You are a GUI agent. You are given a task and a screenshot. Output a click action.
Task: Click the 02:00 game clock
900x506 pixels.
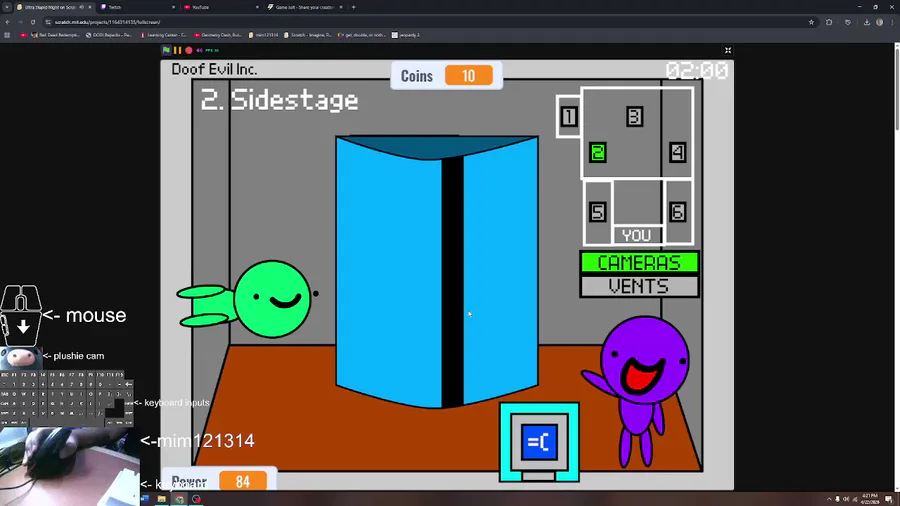[x=697, y=71]
